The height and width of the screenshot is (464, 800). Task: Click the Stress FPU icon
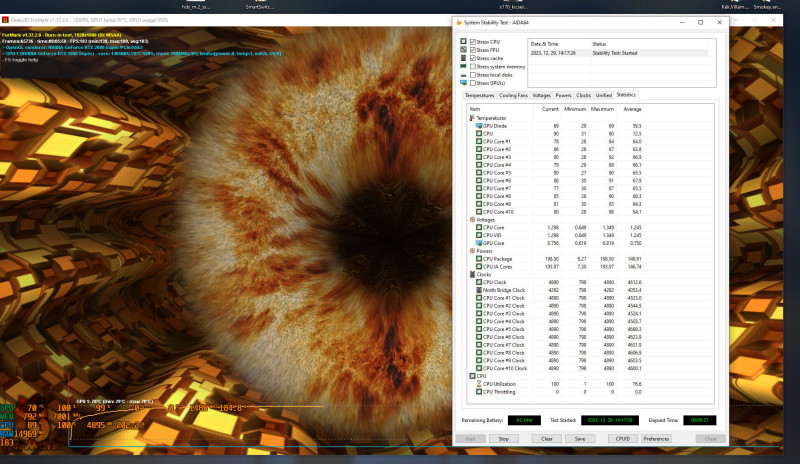click(463, 50)
